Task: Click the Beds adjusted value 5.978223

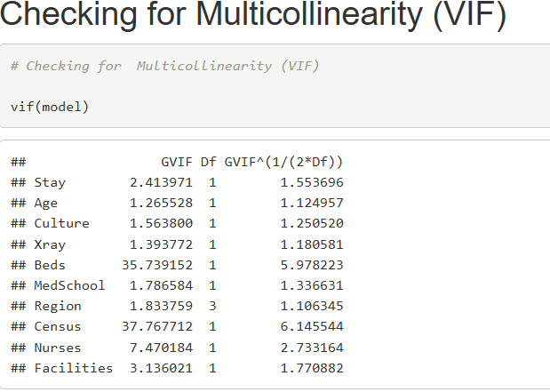Action: (312, 265)
